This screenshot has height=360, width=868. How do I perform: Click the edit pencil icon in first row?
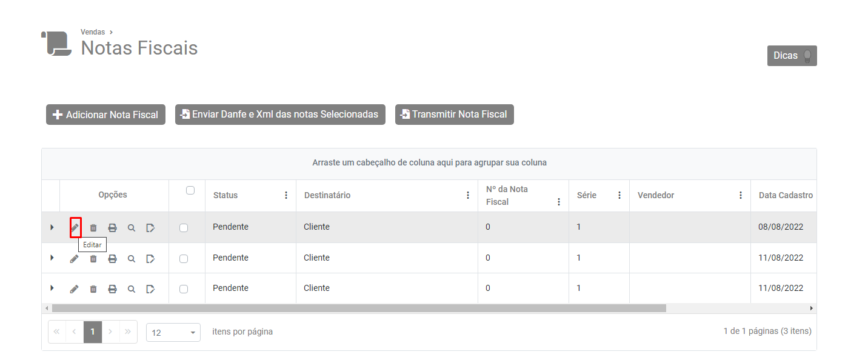75,228
